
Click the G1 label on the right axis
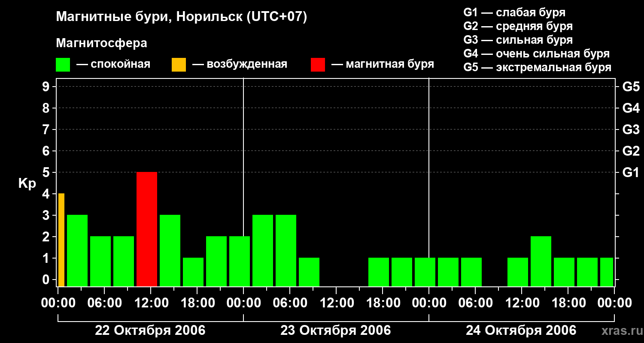(631, 172)
